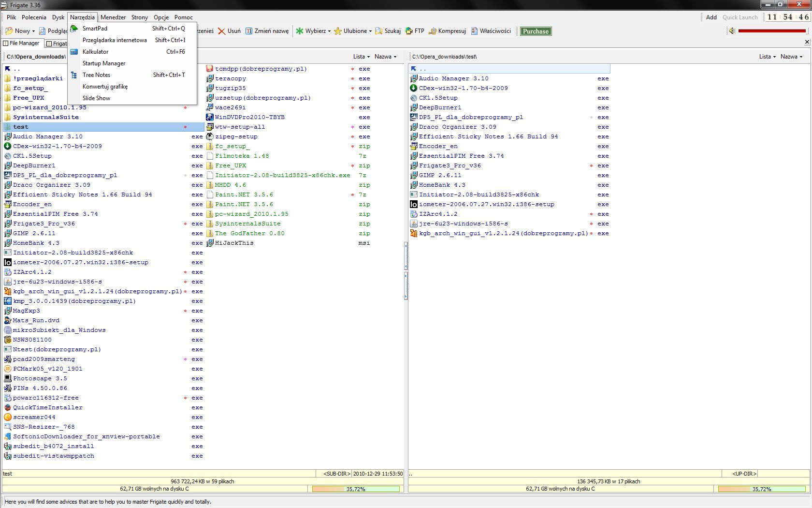Click the Zmień nazwę rename icon
This screenshot has width=812, height=508.
pyautogui.click(x=249, y=31)
